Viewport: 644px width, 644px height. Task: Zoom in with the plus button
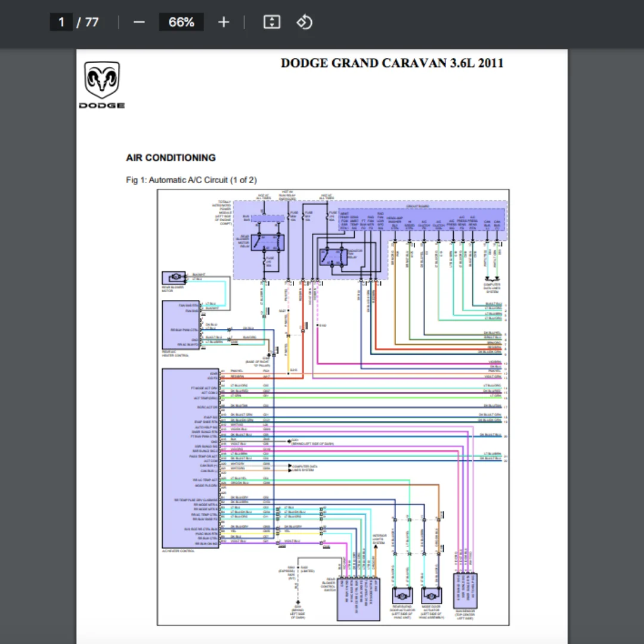[x=224, y=22]
